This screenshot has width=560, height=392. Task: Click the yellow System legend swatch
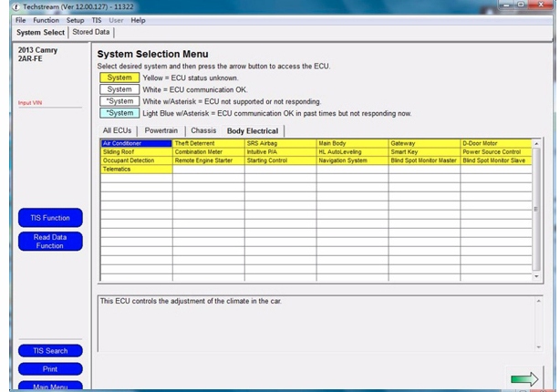(x=119, y=77)
